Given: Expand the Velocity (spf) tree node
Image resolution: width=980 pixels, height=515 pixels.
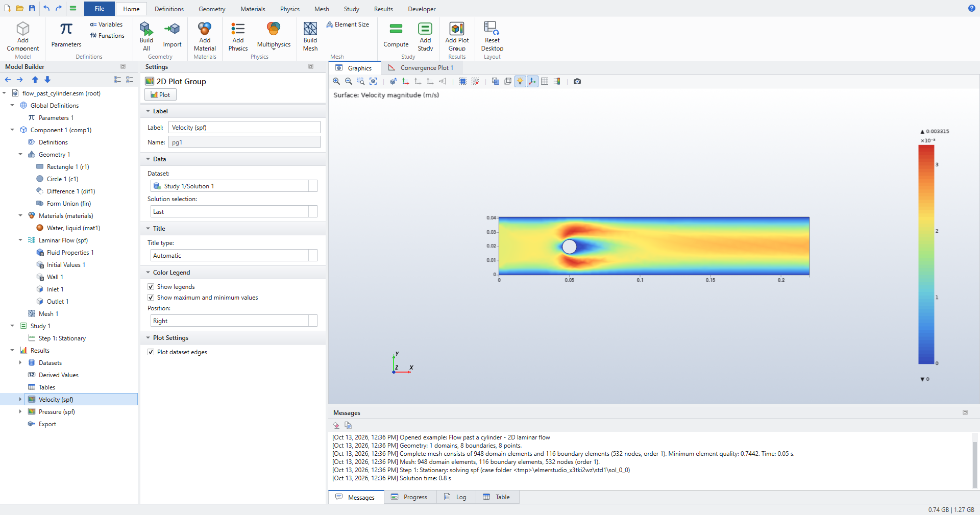Looking at the screenshot, I should (20, 400).
